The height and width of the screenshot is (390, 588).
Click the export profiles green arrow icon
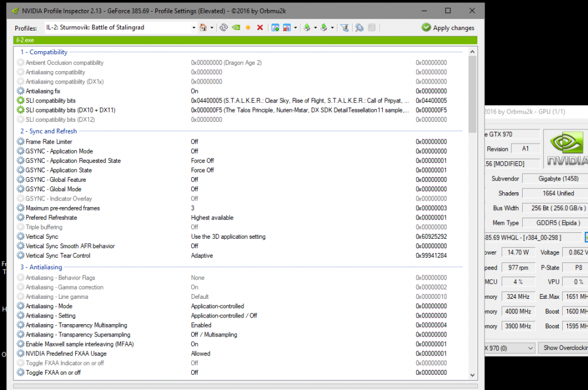pyautogui.click(x=307, y=28)
